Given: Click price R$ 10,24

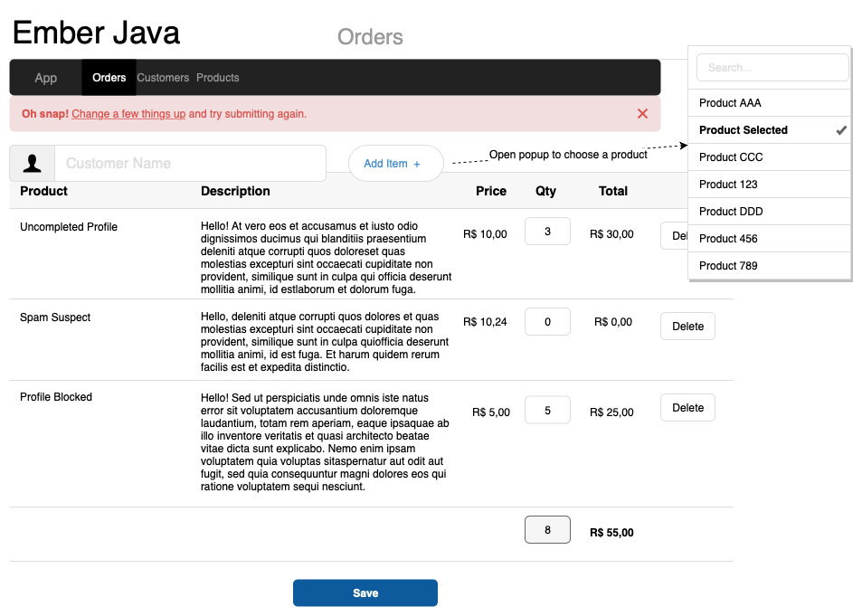Looking at the screenshot, I should point(485,322).
